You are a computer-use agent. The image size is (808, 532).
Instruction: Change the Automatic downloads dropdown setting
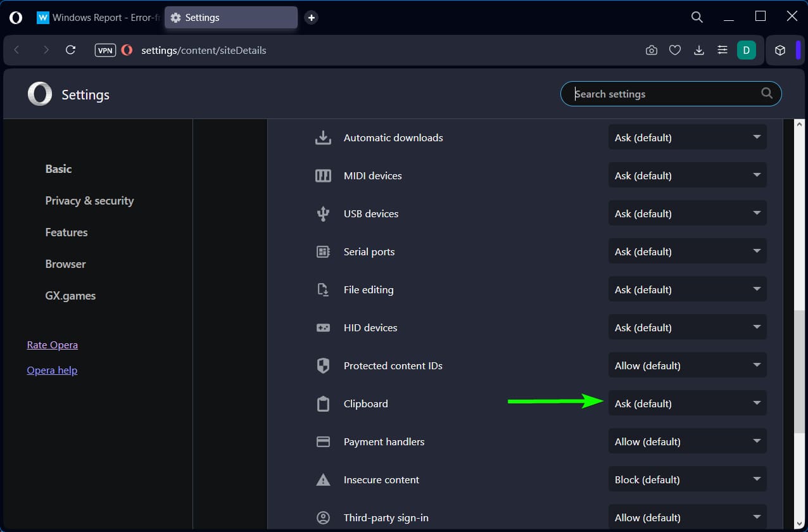(688, 137)
